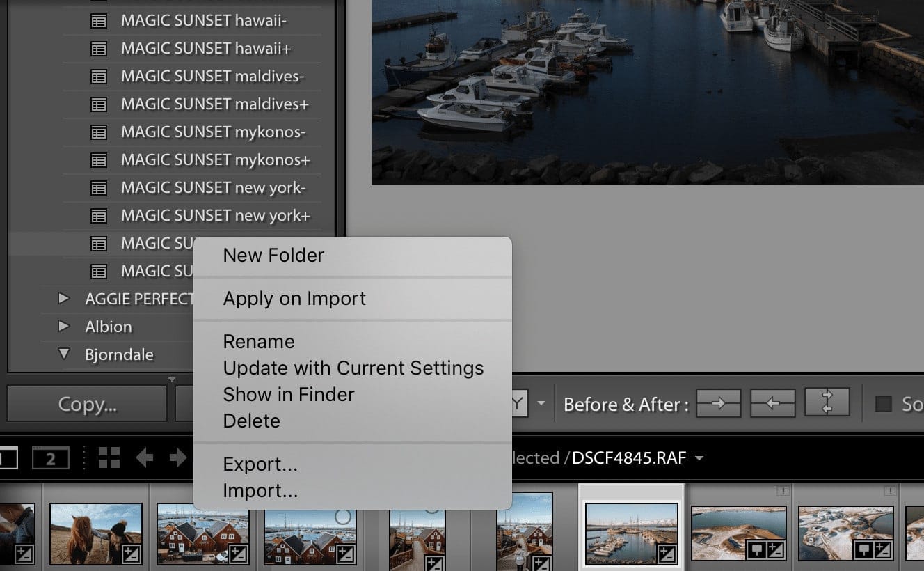Click the copy before to after arrow
The width and height of the screenshot is (924, 571).
pos(719,404)
